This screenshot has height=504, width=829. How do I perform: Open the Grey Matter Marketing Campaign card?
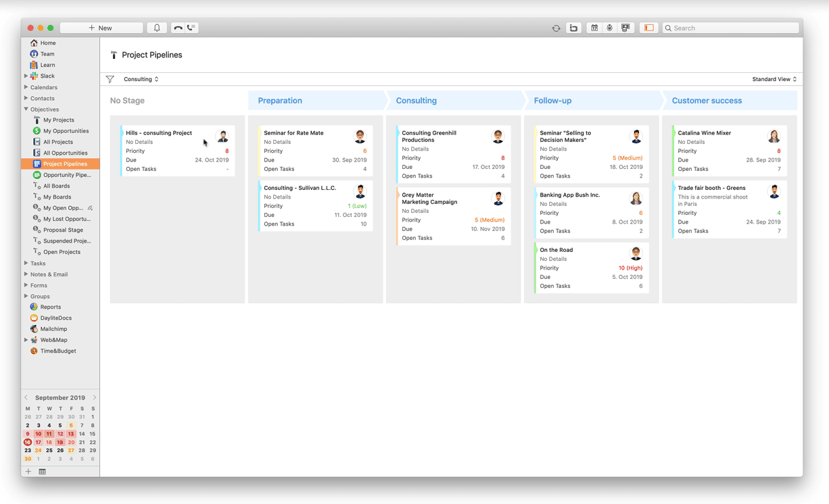[429, 199]
